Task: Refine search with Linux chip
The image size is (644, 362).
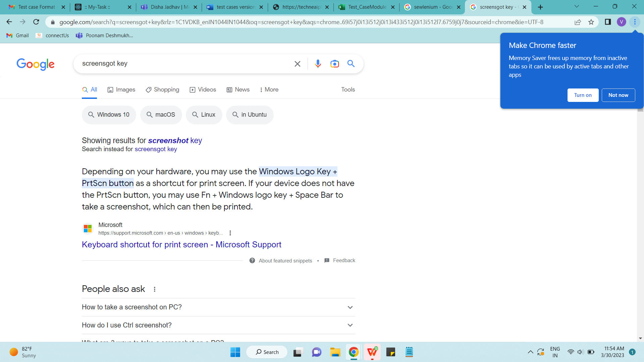Action: (204, 115)
